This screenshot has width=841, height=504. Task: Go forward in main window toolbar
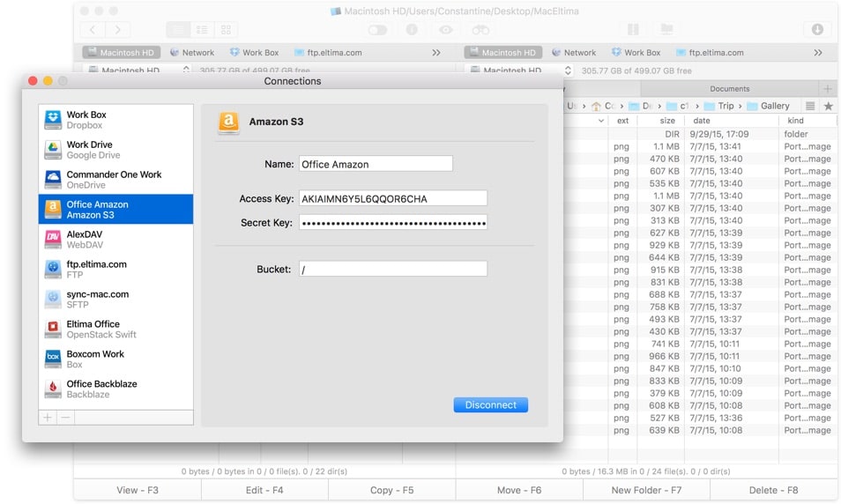coord(117,29)
